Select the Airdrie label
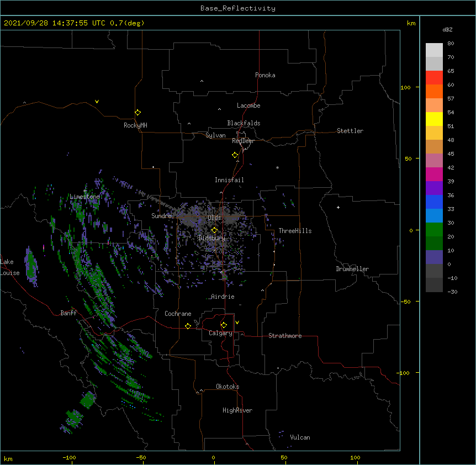This screenshot has height=465, width=476. (x=223, y=297)
